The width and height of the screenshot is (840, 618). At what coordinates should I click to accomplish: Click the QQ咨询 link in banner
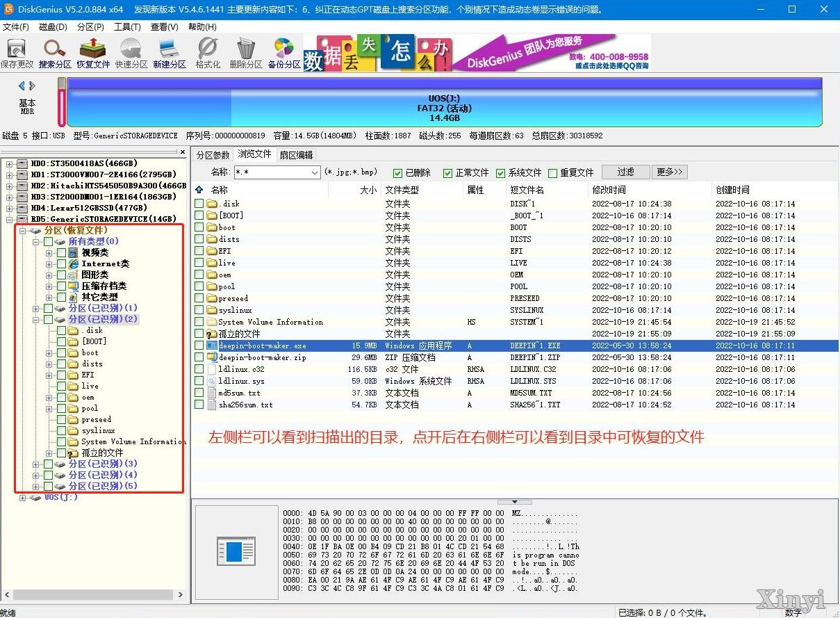point(613,66)
